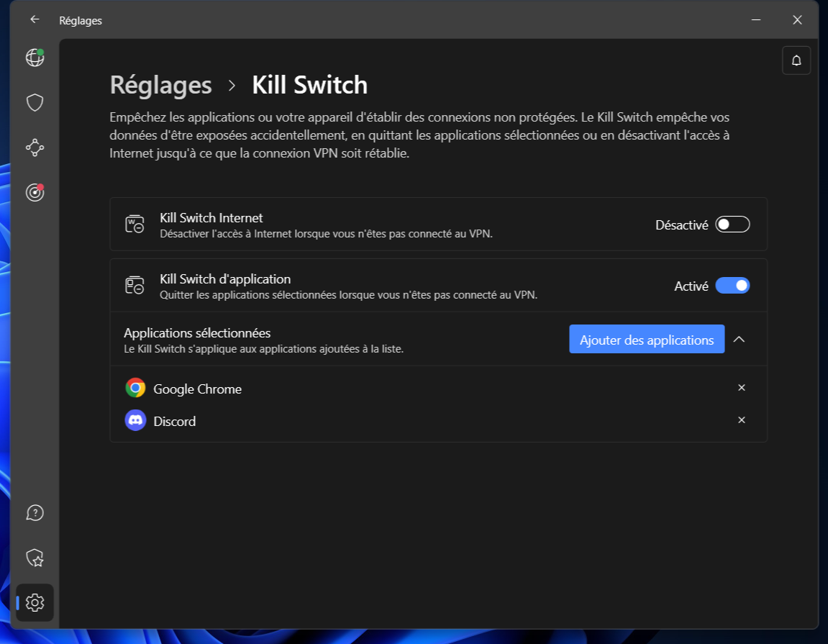Click the Kill Switch page heading
828x644 pixels.
309,85
